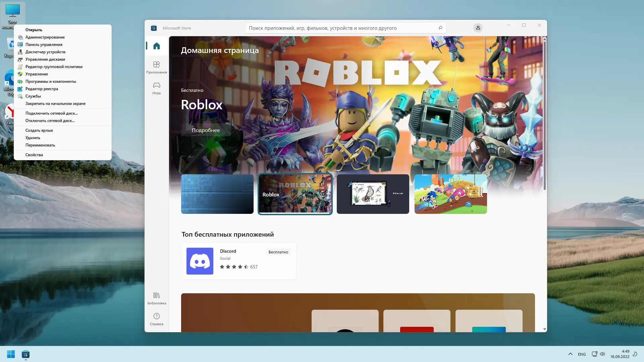Open the user account profile icon
644x362 pixels.
tap(478, 28)
